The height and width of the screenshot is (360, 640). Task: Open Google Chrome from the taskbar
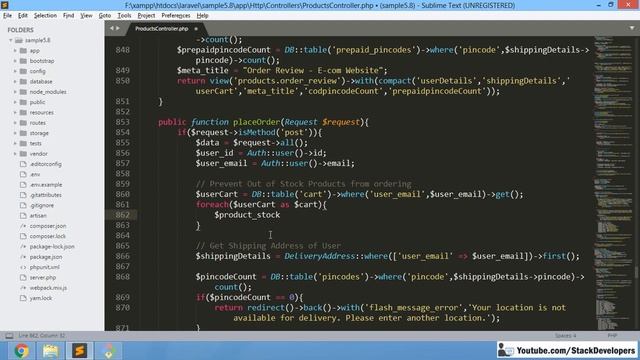coord(21,351)
